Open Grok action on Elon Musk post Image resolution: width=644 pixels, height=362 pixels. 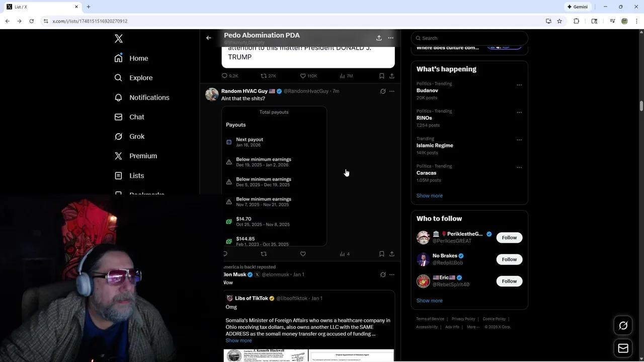click(383, 275)
